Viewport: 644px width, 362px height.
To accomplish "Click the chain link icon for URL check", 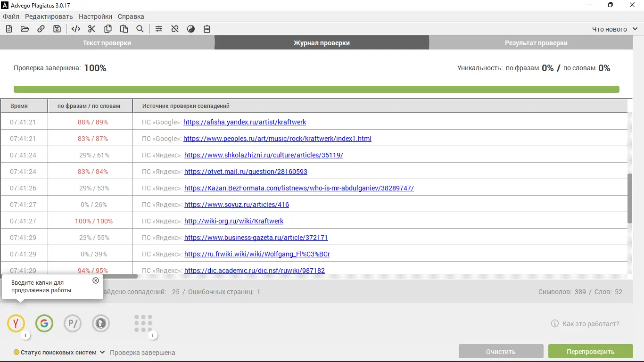I will pyautogui.click(x=41, y=29).
